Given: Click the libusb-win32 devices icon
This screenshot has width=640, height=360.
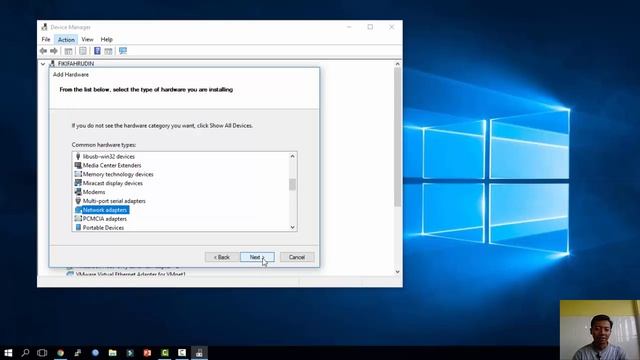Looking at the screenshot, I should click(x=78, y=156).
